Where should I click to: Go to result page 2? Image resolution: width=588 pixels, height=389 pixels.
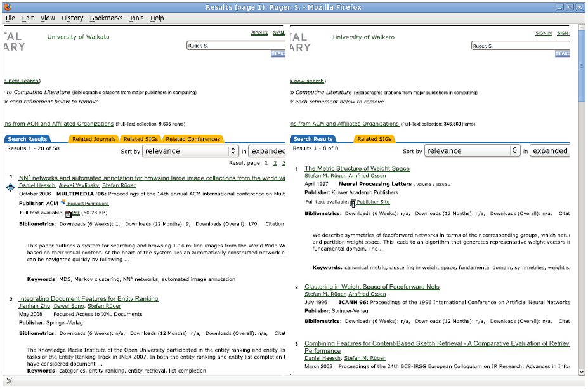tap(275, 163)
